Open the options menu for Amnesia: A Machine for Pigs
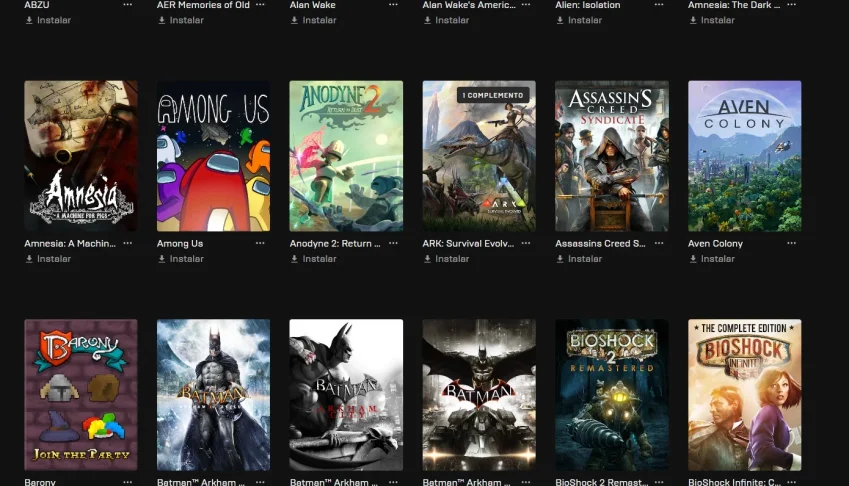This screenshot has width=849, height=486. click(128, 244)
